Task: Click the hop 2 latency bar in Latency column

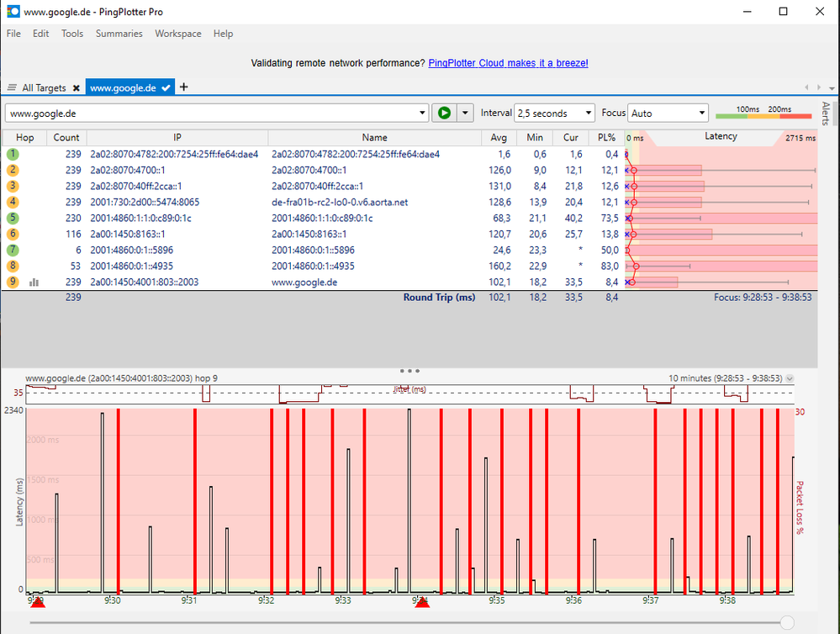Action: pyautogui.click(x=664, y=171)
